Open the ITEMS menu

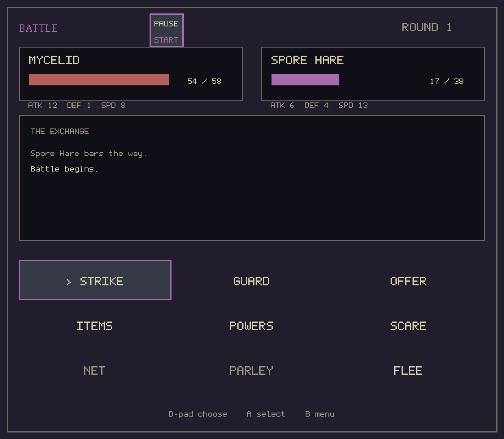(95, 326)
